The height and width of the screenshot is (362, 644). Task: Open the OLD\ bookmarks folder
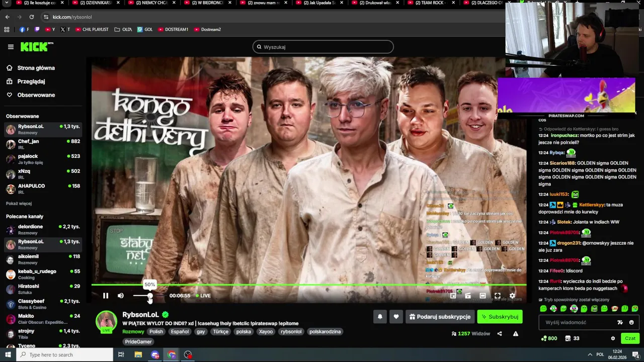(123, 30)
